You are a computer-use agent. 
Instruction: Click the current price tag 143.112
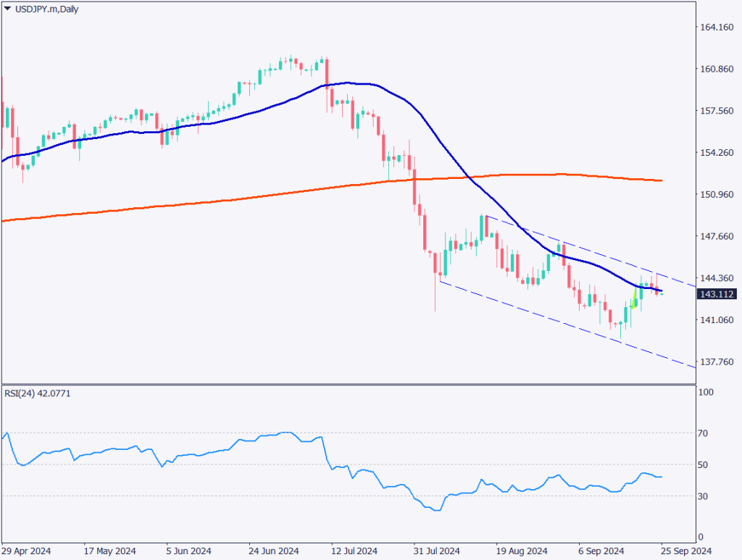tap(715, 294)
